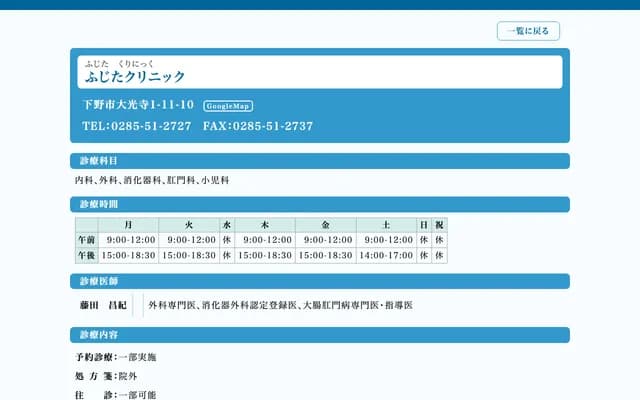Screen dimensions: 640x400
Task: Open the GoogleMap link
Action: click(x=228, y=106)
